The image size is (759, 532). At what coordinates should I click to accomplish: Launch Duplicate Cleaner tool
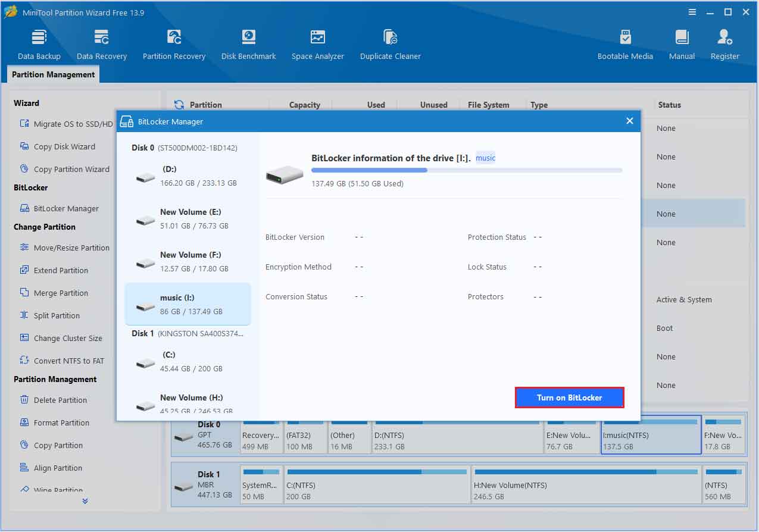coord(391,45)
